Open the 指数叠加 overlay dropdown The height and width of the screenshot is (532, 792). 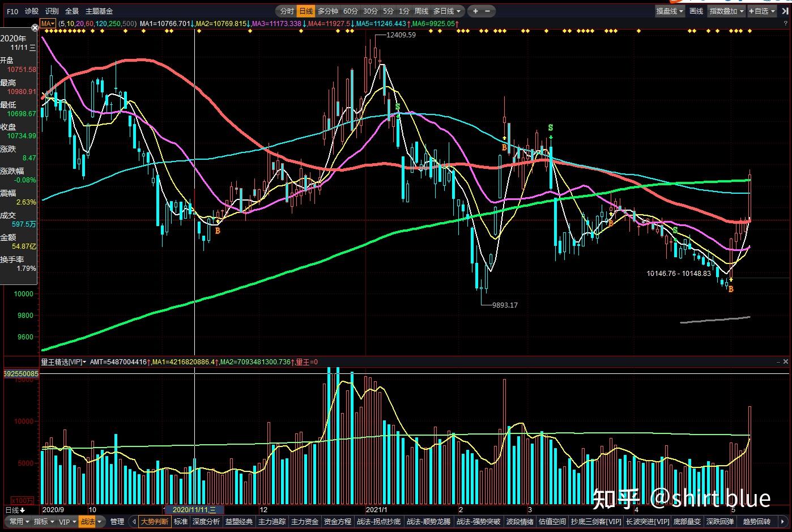pos(726,11)
